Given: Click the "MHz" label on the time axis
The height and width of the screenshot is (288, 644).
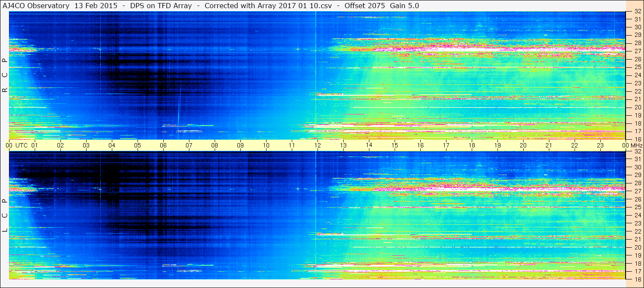Looking at the screenshot, I should pyautogui.click(x=636, y=145).
